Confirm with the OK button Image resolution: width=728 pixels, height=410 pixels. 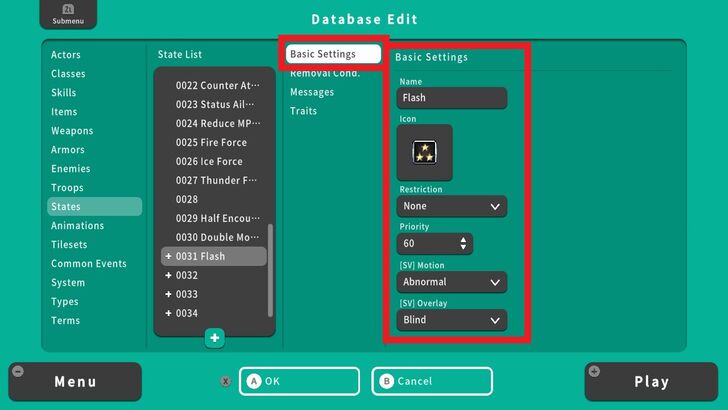click(299, 381)
